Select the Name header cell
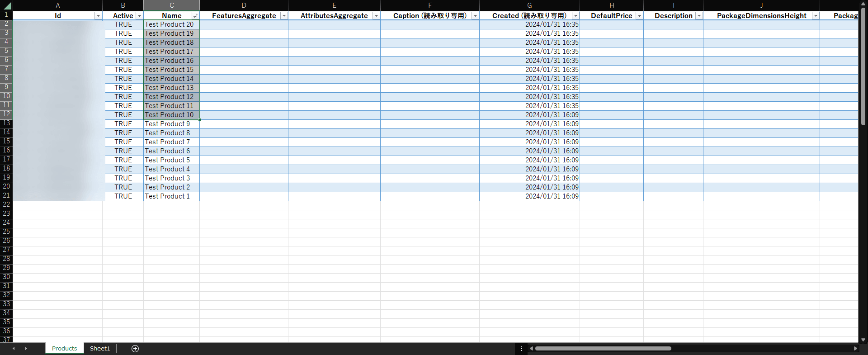Screen dimensions: 868x355 [172, 16]
